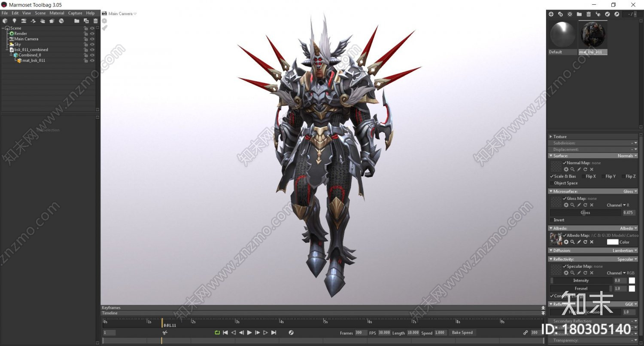Open the Microsurface Gloss model dropdown
Screen dimensions: 644x346
click(x=630, y=191)
